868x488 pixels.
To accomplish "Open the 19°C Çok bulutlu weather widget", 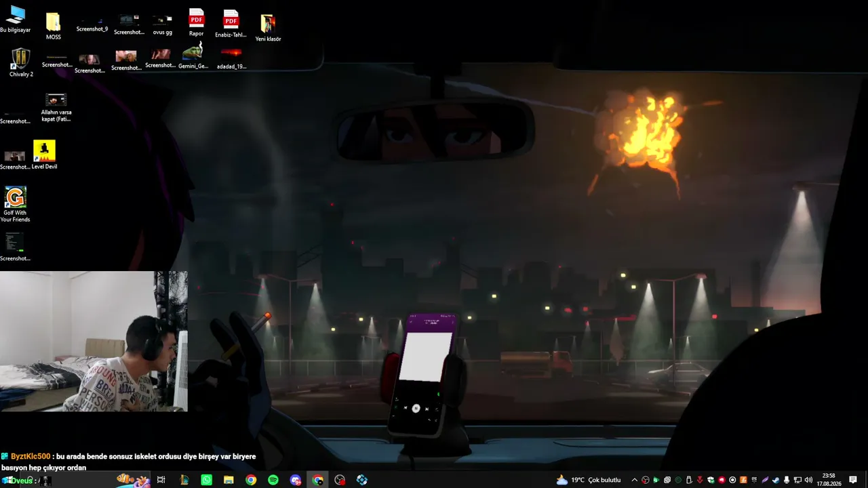I will (589, 480).
